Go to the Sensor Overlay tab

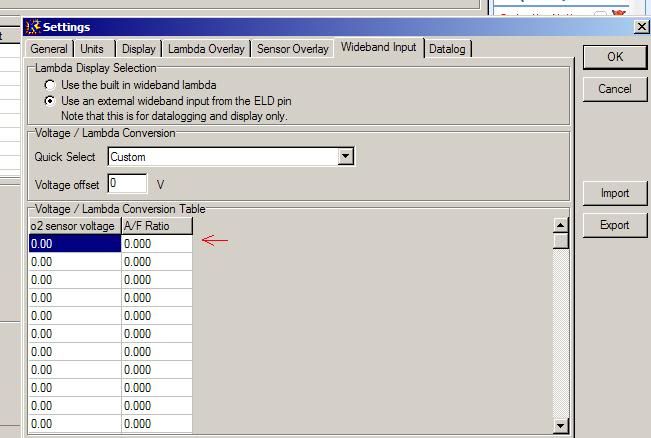292,49
